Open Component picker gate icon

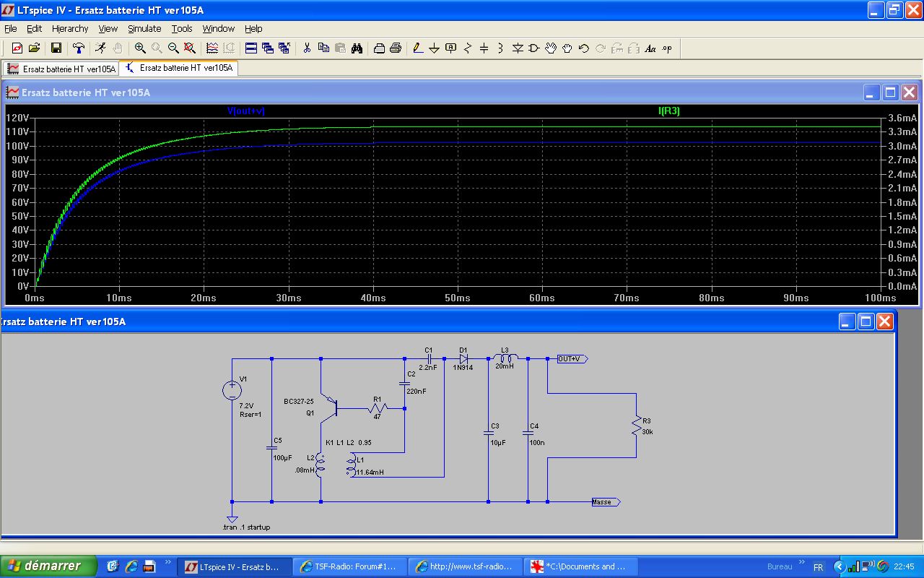click(x=534, y=48)
